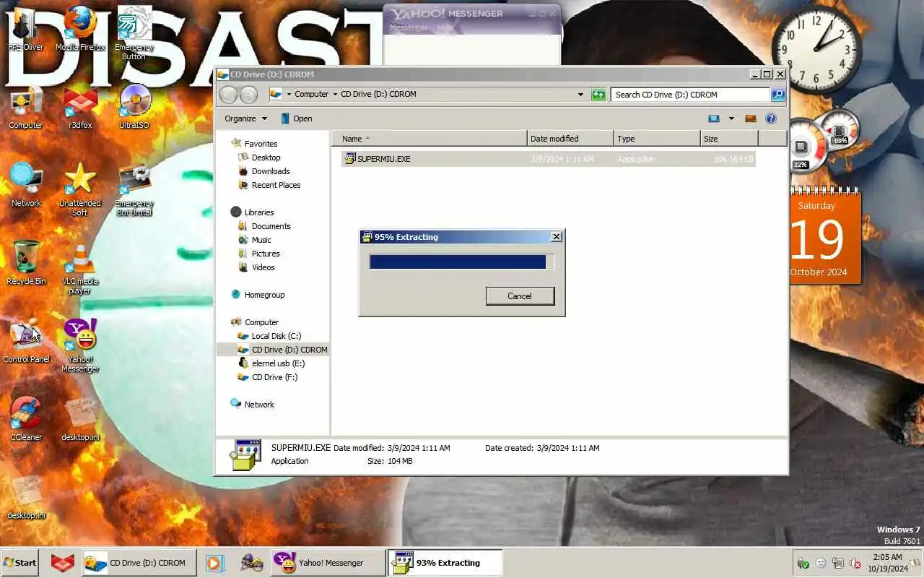Select the Network desktop icon
924x578 pixels.
[26, 186]
